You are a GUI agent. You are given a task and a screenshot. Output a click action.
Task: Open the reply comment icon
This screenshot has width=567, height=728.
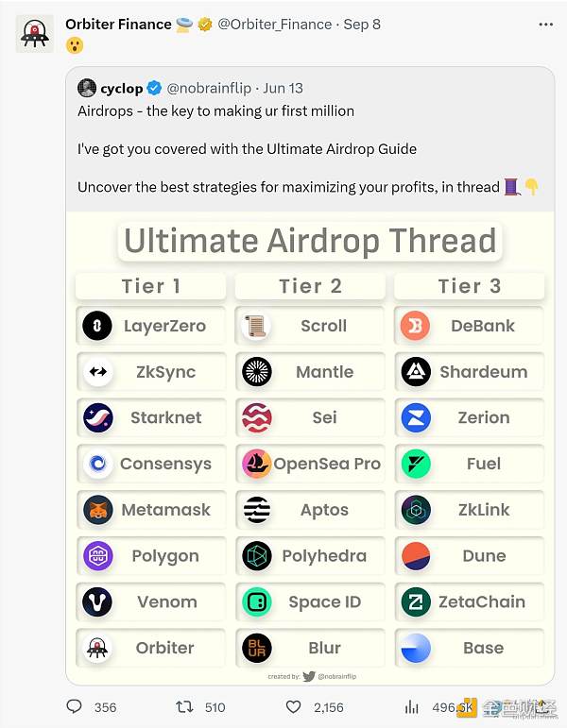(75, 706)
